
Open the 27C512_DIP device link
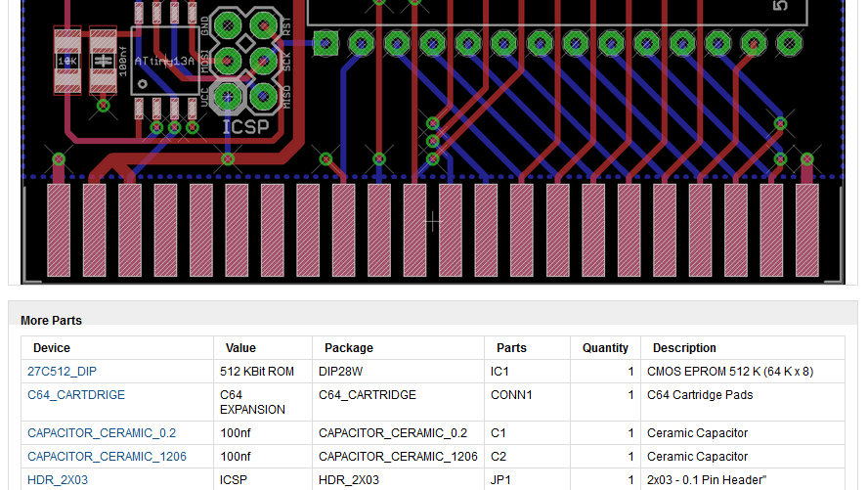(x=62, y=372)
